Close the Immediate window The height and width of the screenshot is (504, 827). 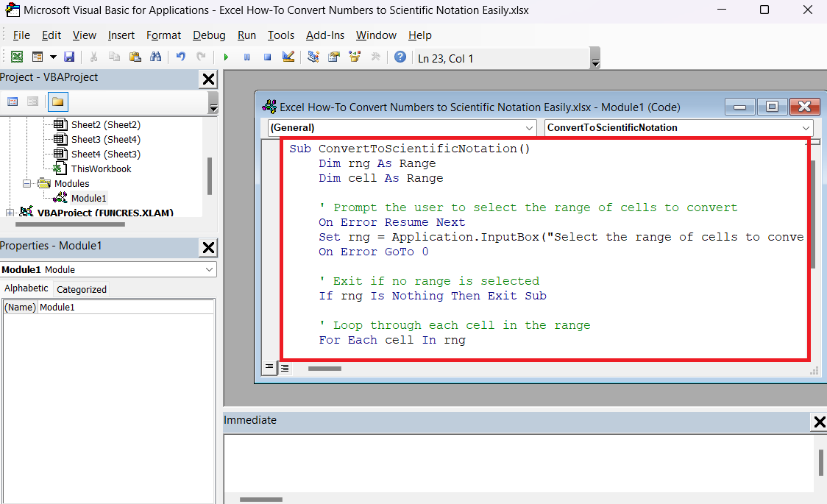(x=819, y=422)
